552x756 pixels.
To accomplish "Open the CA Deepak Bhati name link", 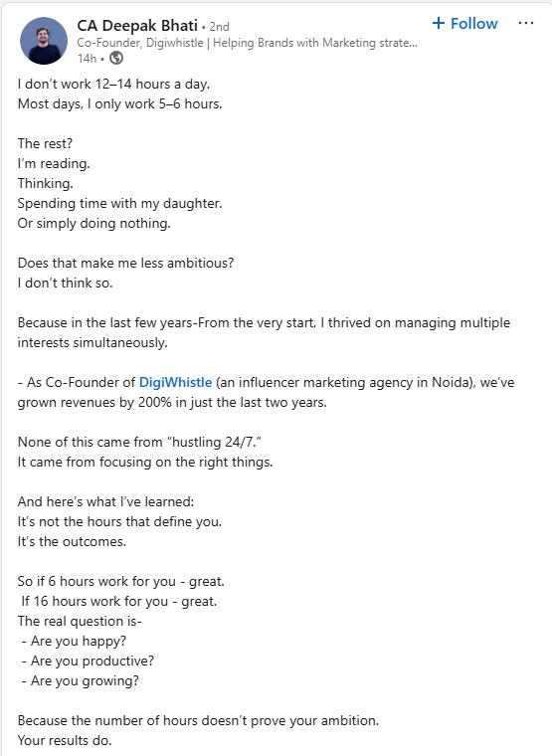I will [x=137, y=26].
